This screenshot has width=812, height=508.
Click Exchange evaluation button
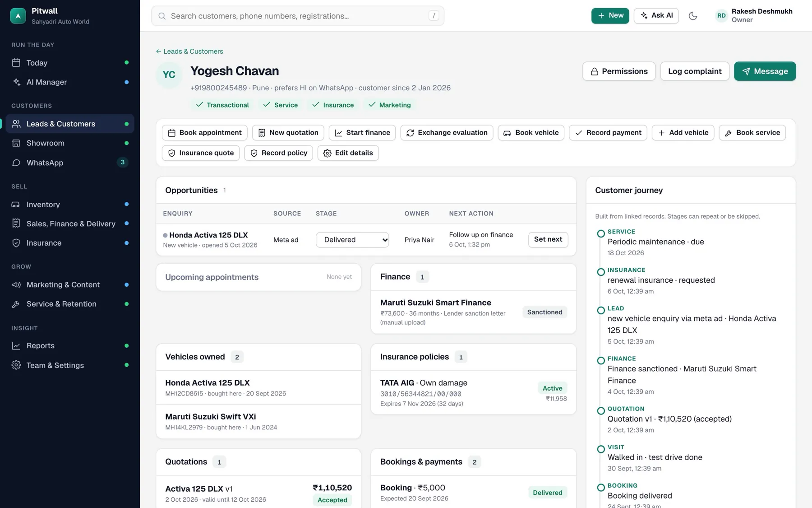pyautogui.click(x=447, y=133)
